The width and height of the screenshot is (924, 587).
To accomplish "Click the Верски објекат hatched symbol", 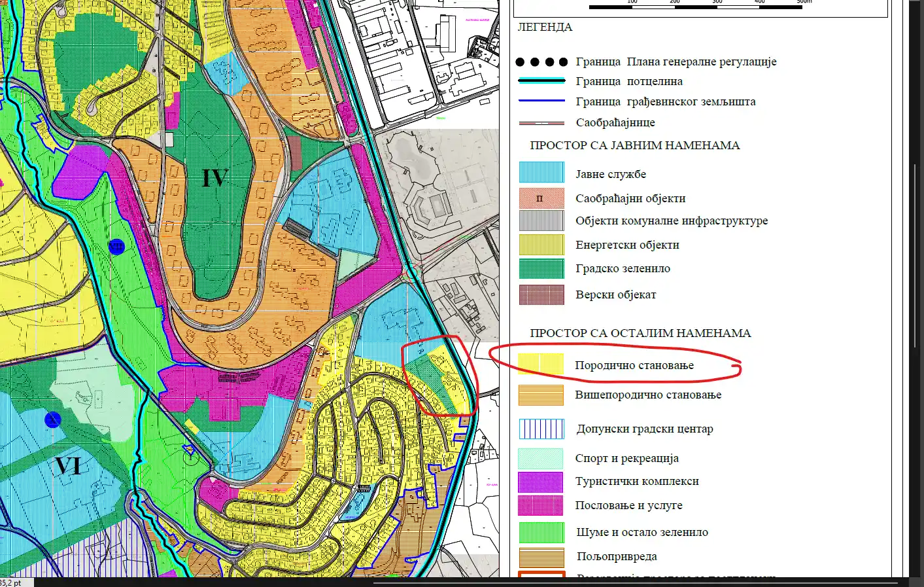I will [541, 294].
